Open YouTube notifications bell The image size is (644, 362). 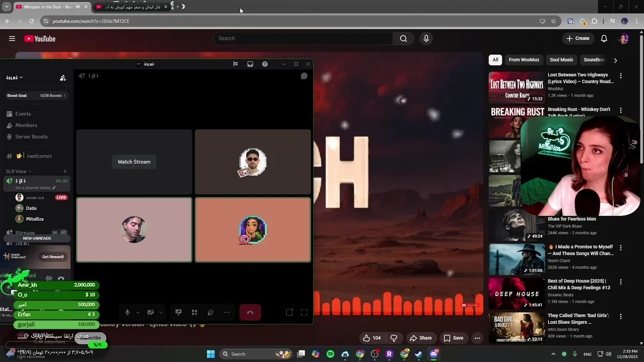click(x=604, y=39)
